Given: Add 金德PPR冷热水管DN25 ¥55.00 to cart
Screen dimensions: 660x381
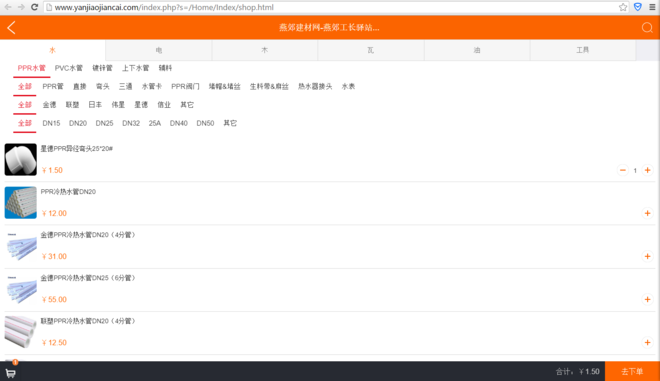Looking at the screenshot, I should tap(647, 299).
